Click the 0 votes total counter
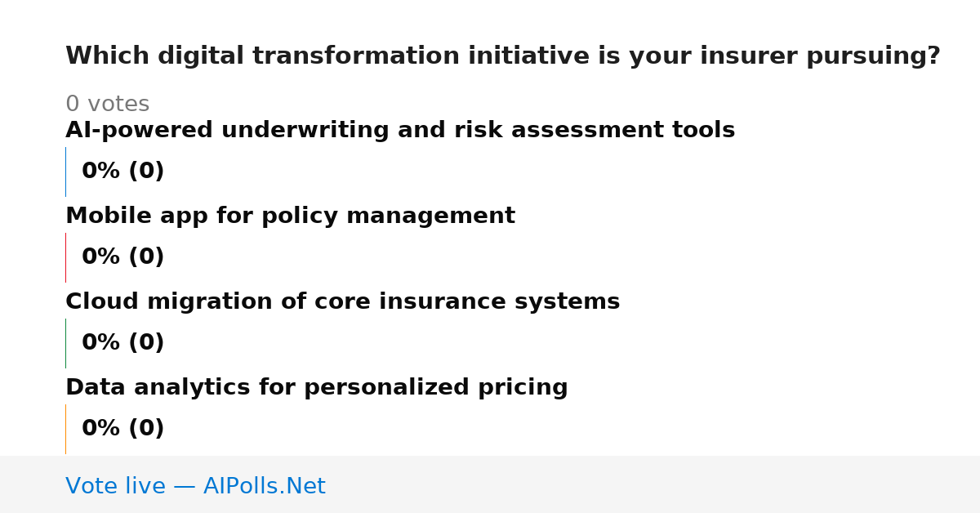This screenshot has height=513, width=980. click(107, 105)
